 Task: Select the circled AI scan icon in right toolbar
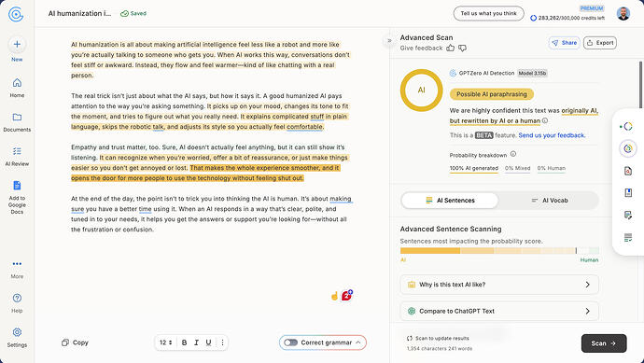coord(628,148)
